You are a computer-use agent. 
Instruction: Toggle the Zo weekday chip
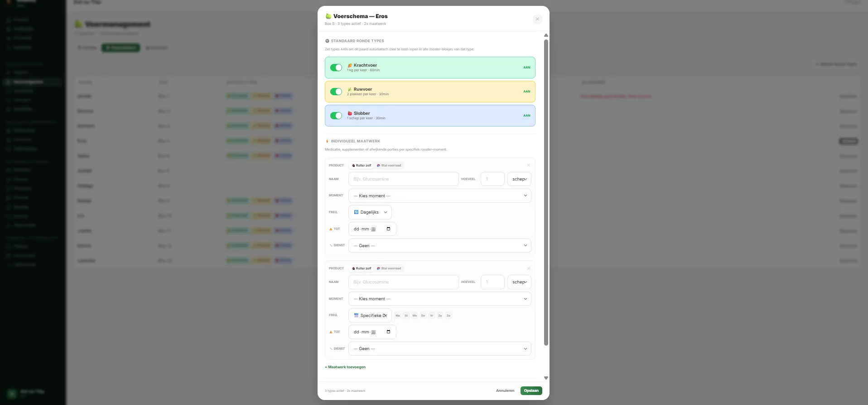[448, 316]
